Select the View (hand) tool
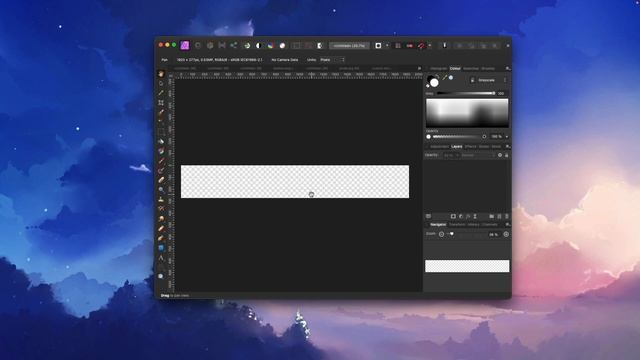 161,74
